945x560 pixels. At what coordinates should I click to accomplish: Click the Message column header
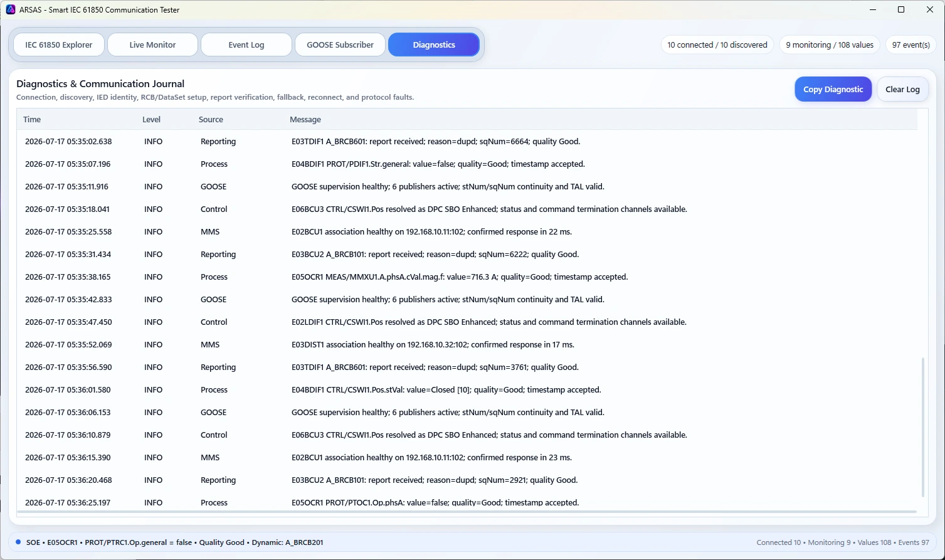305,119
